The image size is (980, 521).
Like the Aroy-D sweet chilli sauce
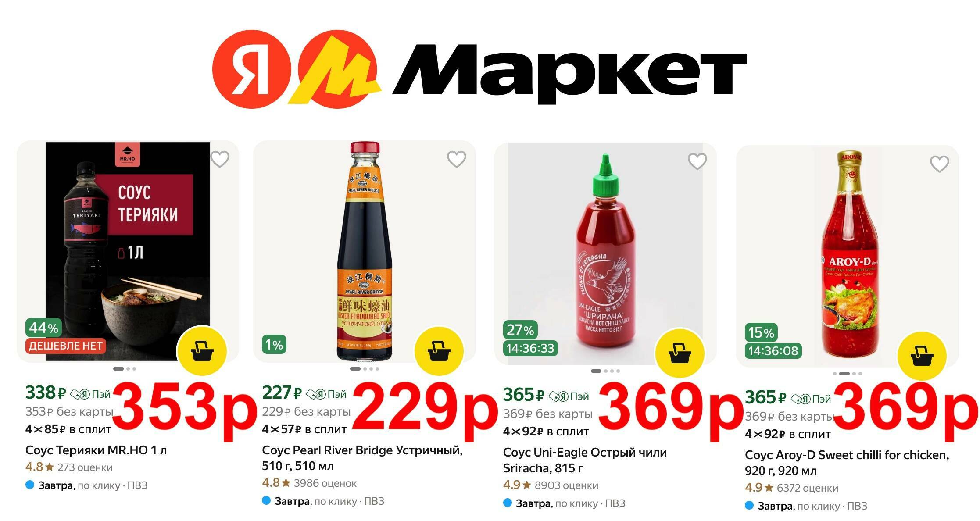click(939, 164)
